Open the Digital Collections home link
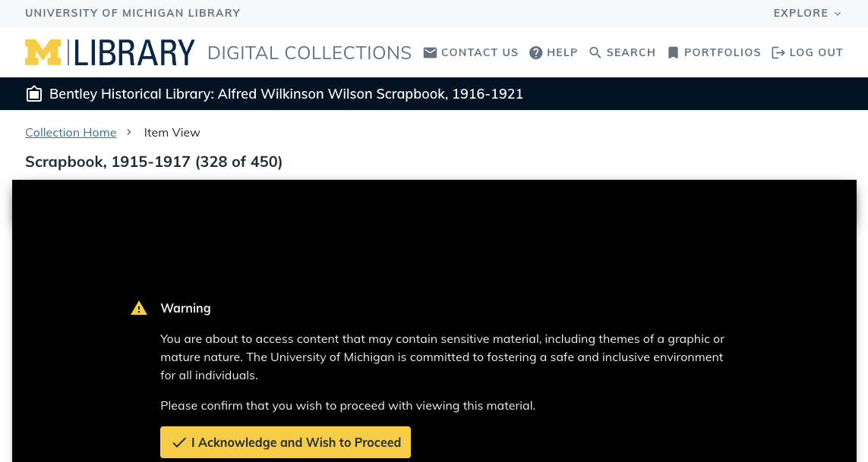Image resolution: width=868 pixels, height=462 pixels. pos(309,52)
